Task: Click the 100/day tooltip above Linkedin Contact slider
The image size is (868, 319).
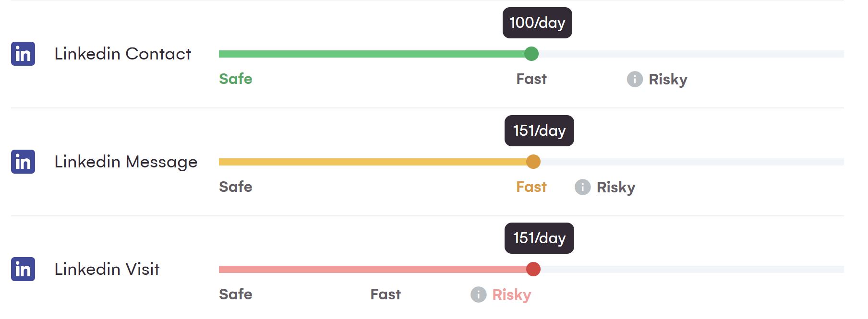Action: tap(537, 23)
